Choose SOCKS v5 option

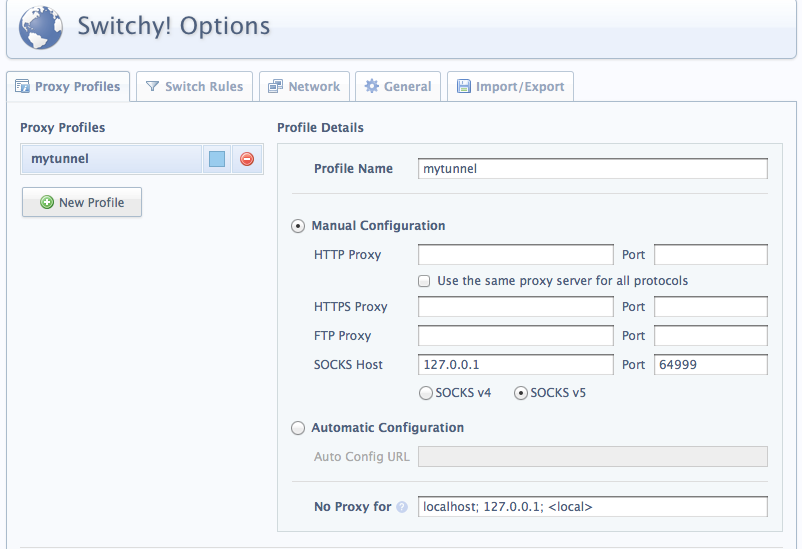[x=521, y=393]
